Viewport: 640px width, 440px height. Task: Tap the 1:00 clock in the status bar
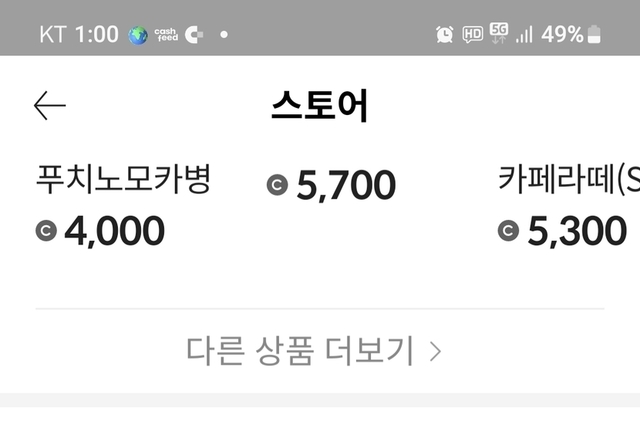pyautogui.click(x=96, y=35)
